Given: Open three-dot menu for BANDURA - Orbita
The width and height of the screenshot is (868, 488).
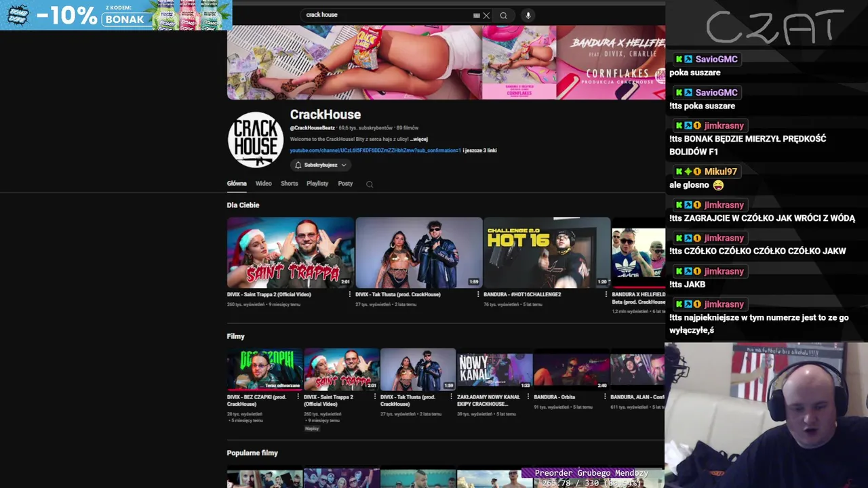Looking at the screenshot, I should click(606, 397).
